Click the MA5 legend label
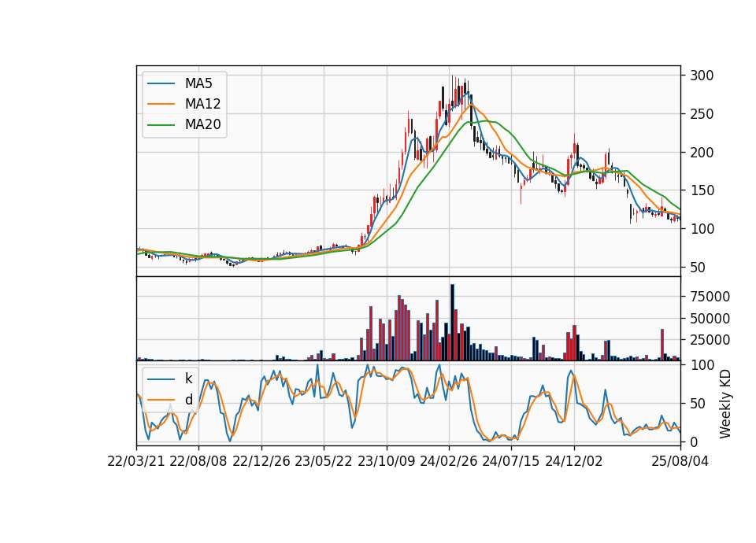 click(198, 83)
